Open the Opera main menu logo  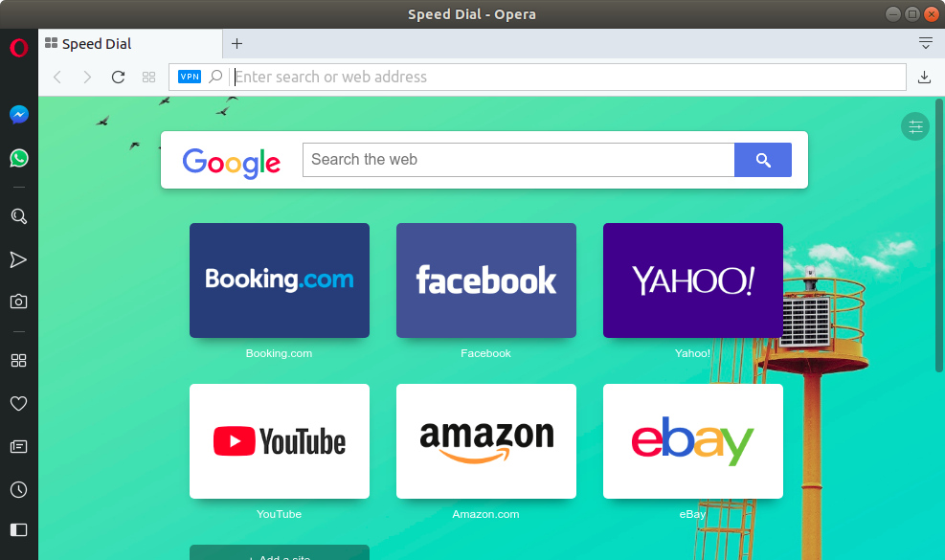pos(19,47)
